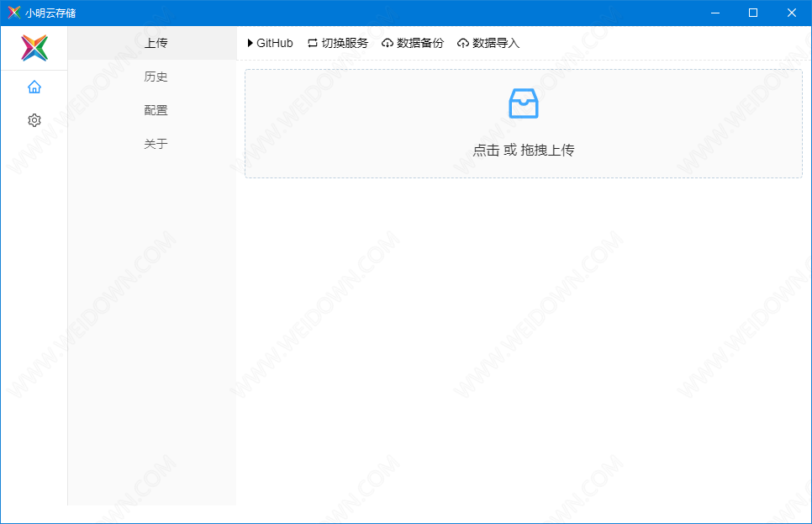Open settings via the gear icon
The width and height of the screenshot is (812, 524).
(34, 120)
